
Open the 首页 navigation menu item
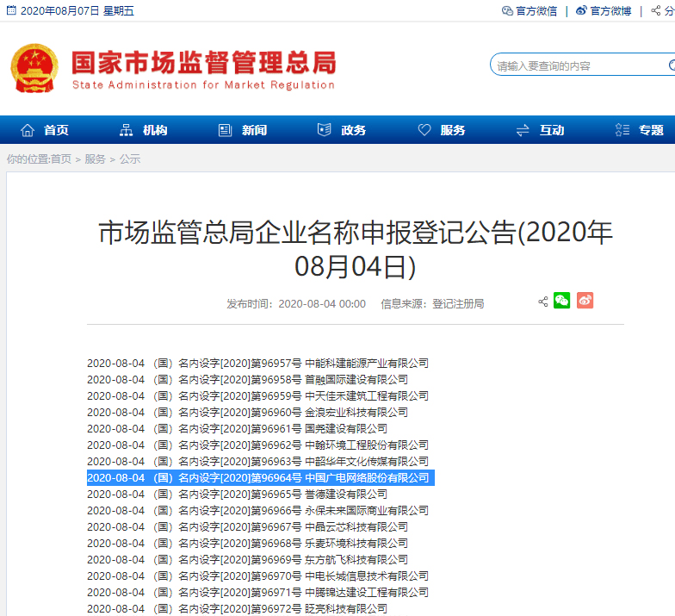pos(45,130)
